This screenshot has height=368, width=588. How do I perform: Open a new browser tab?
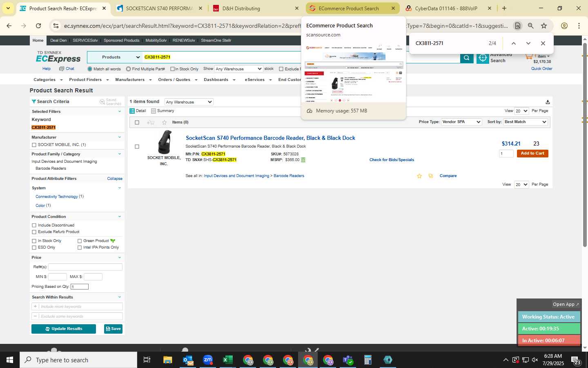[x=504, y=8]
